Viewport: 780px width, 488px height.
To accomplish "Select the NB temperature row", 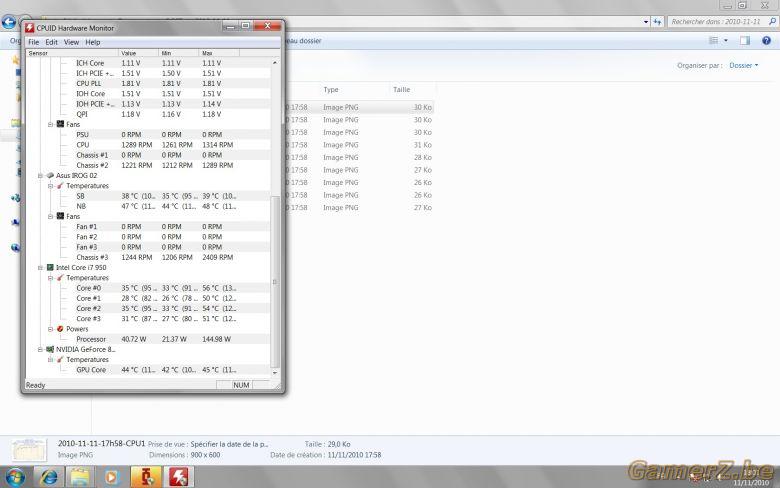I will [148, 206].
